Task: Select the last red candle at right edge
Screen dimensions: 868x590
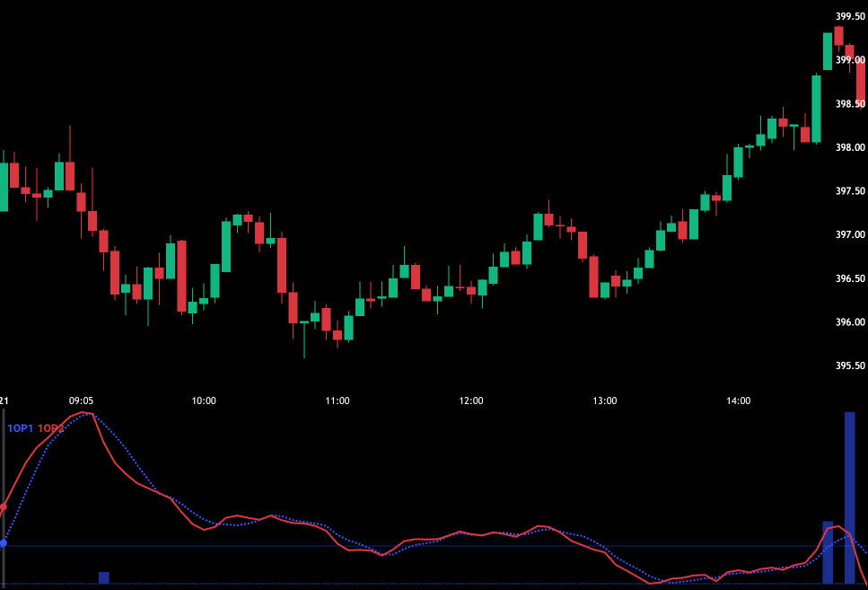Action: tap(860, 81)
